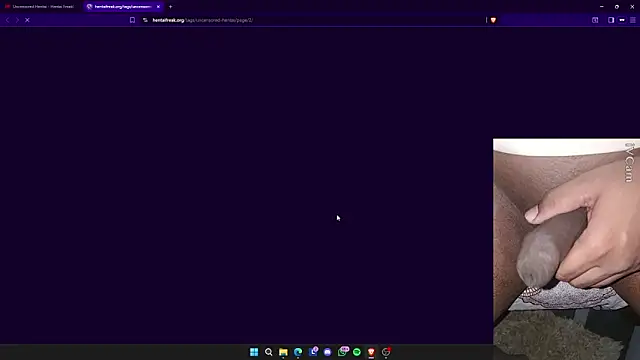Go forward to the next page
Screen dimensions: 640x360
17,20
